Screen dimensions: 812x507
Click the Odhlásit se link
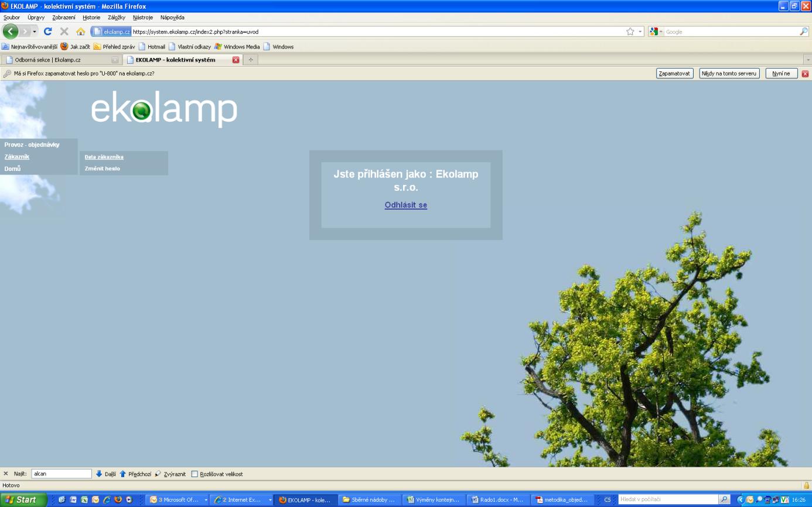pos(406,205)
